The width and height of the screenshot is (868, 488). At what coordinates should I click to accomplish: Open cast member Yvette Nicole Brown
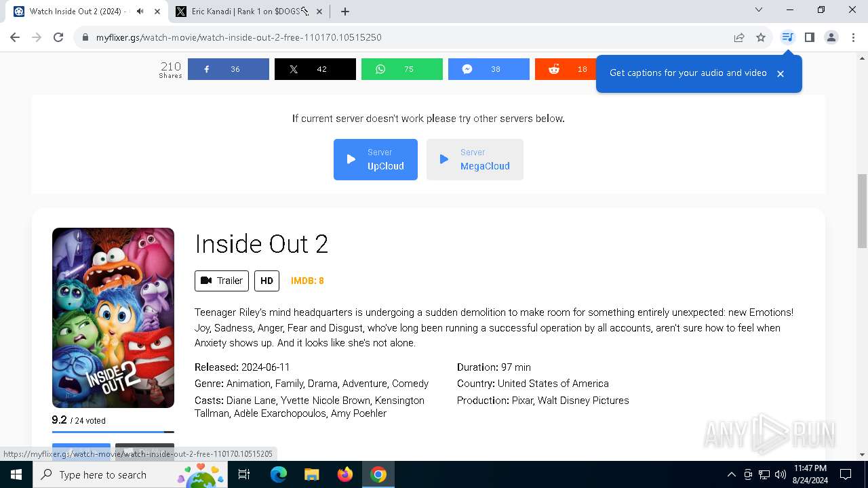[325, 401]
